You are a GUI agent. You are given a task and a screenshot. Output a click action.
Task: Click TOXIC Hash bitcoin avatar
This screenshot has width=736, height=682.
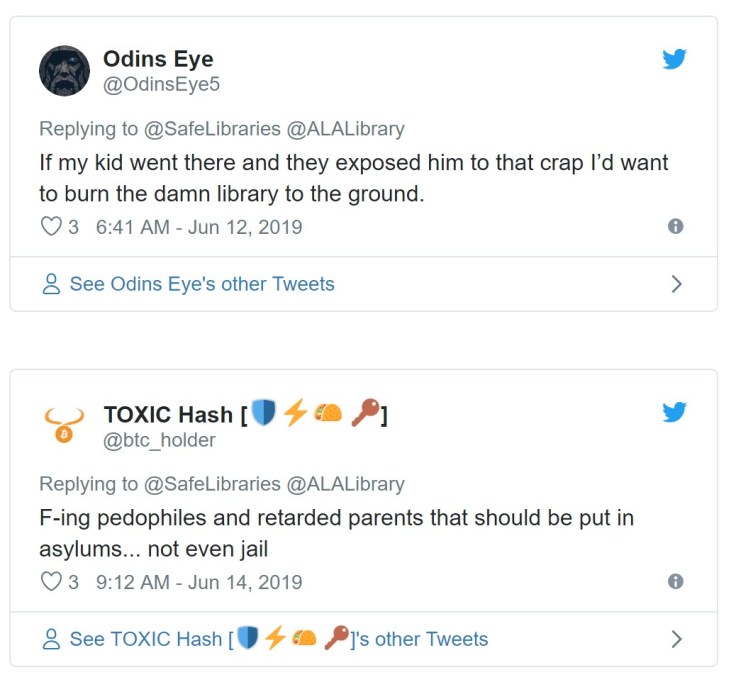point(64,424)
